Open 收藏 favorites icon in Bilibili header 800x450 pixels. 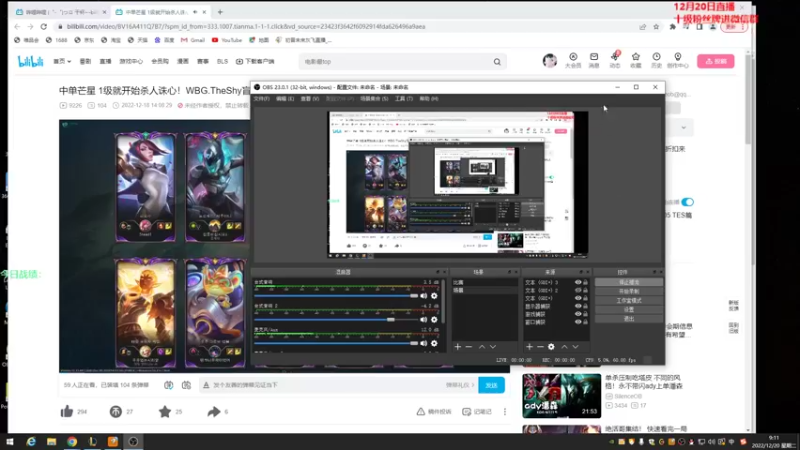(636, 60)
